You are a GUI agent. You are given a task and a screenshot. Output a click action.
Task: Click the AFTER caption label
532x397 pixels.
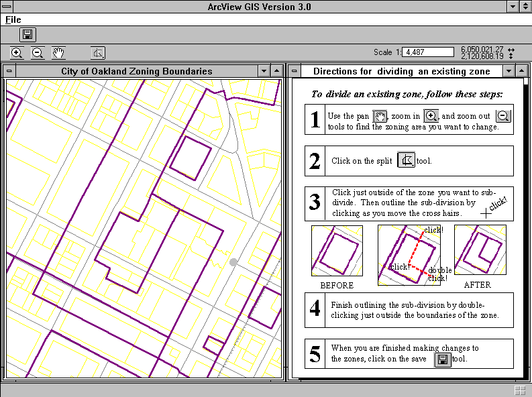coord(478,285)
